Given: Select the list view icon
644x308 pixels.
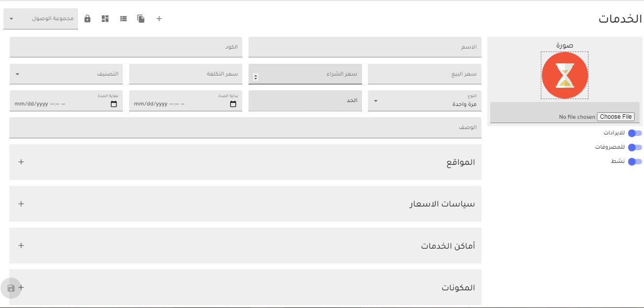Looking at the screenshot, I should (x=123, y=18).
